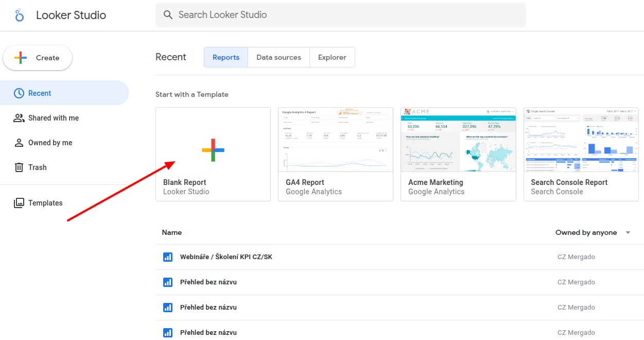644x340 pixels.
Task: Click the GA4 Report title text
Action: click(305, 182)
